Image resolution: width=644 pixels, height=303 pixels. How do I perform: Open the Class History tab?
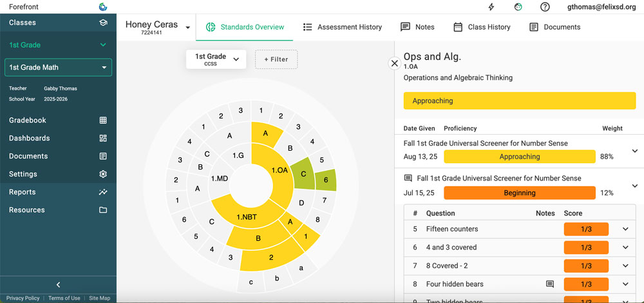click(x=482, y=27)
